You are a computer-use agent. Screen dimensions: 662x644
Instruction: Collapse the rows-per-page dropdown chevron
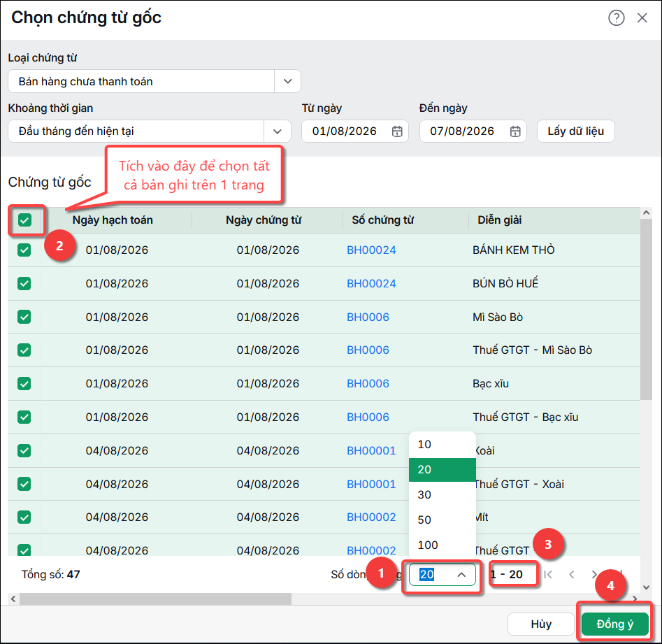click(461, 574)
